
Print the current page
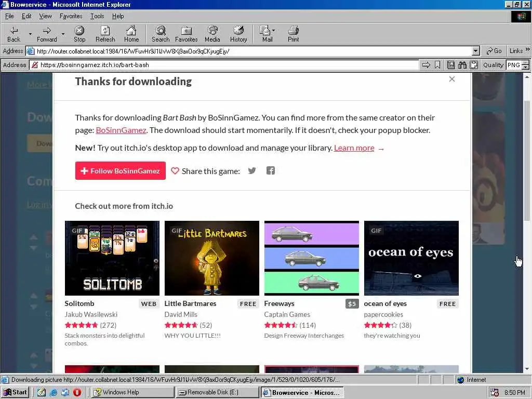coord(293,34)
